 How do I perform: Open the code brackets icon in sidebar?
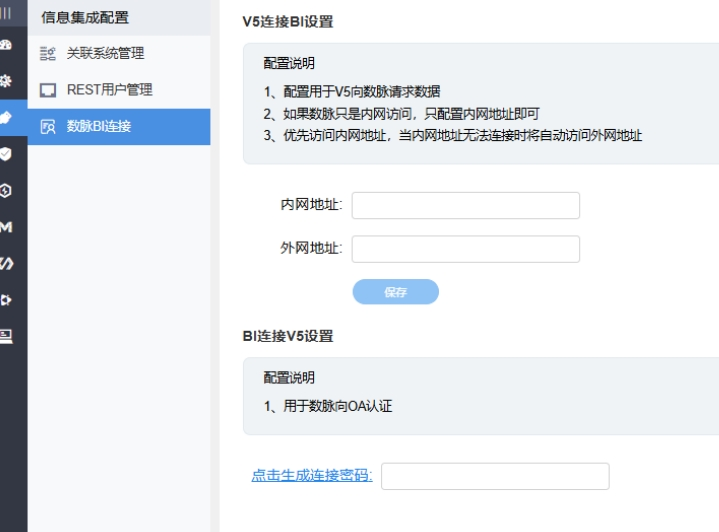click(6, 263)
